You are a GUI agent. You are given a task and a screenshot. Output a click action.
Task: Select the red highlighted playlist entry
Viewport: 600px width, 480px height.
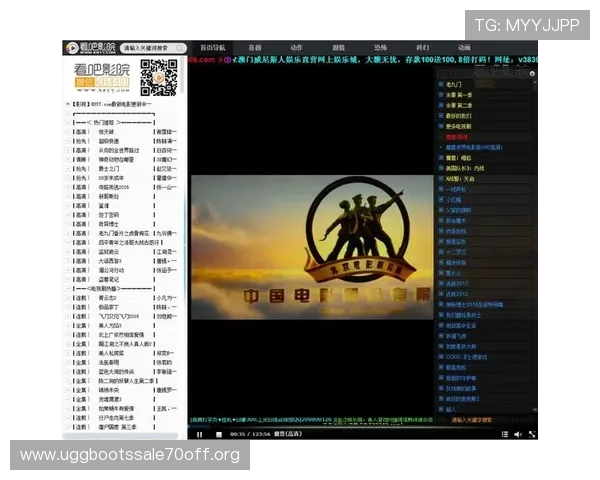pyautogui.click(x=457, y=137)
